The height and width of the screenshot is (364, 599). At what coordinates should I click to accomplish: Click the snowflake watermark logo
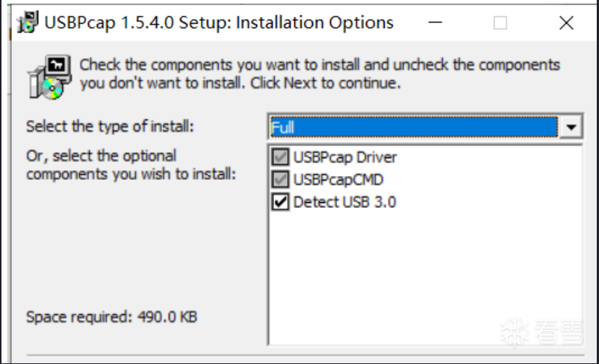pyautogui.click(x=514, y=332)
